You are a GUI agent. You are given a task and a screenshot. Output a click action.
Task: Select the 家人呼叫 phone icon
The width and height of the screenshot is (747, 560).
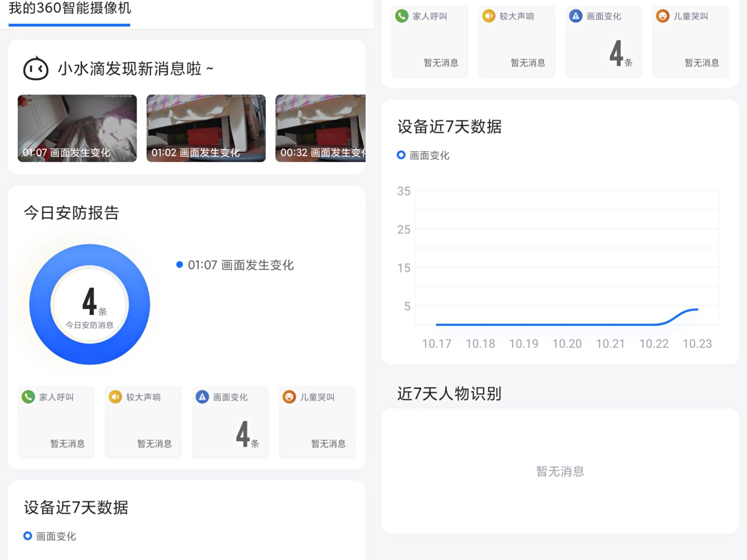coord(27,397)
